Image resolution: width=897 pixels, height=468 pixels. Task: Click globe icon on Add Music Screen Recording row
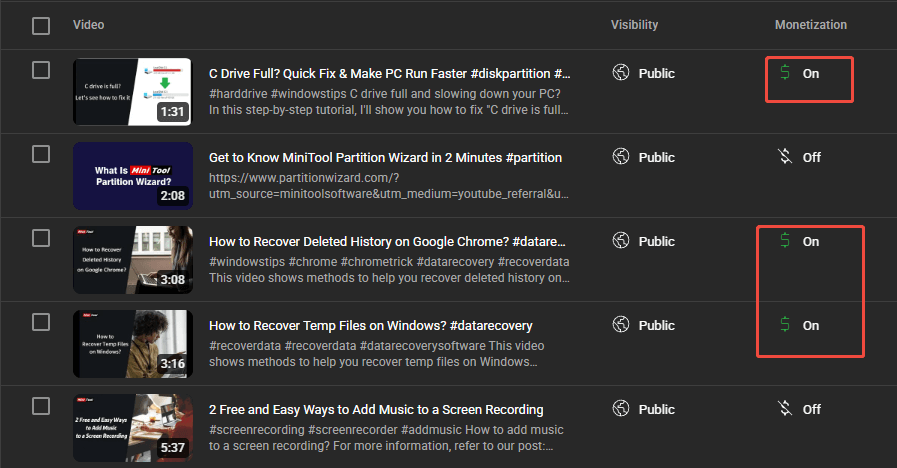click(x=621, y=408)
